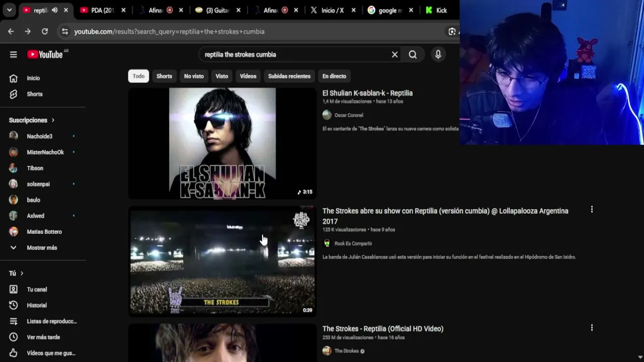
Task: Expand the Tú section
Action: (16, 273)
